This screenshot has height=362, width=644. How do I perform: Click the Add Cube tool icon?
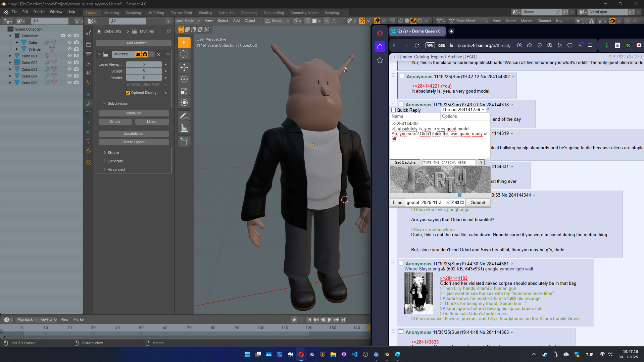point(184,141)
